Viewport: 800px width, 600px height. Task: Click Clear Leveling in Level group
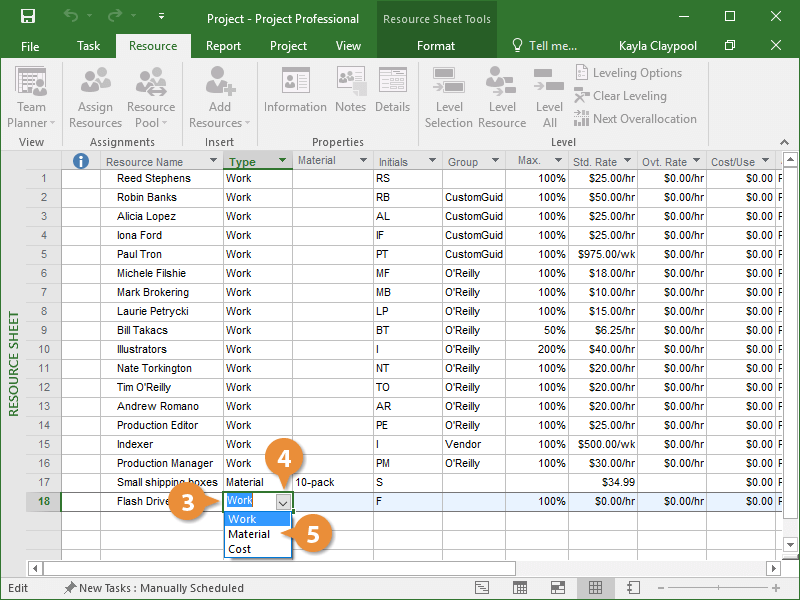click(620, 96)
